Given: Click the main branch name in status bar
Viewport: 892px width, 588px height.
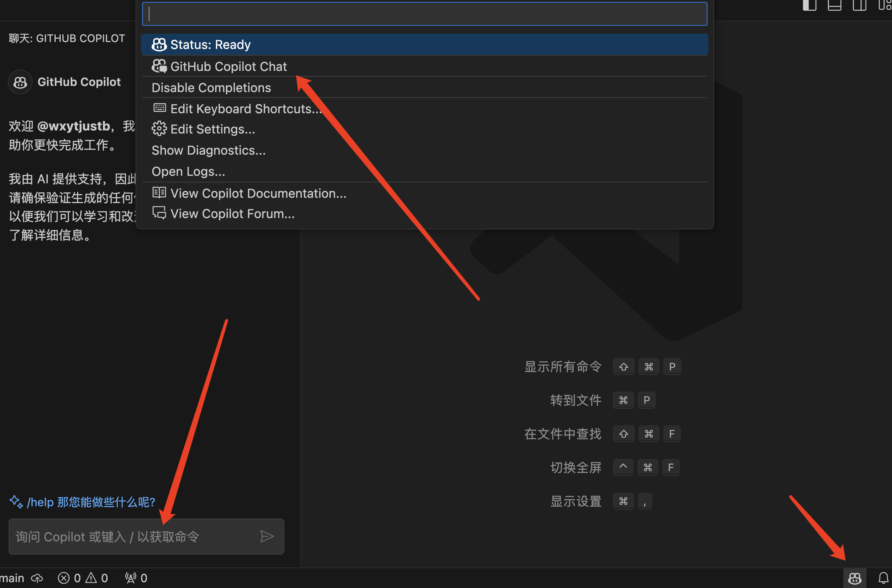Looking at the screenshot, I should (12, 578).
